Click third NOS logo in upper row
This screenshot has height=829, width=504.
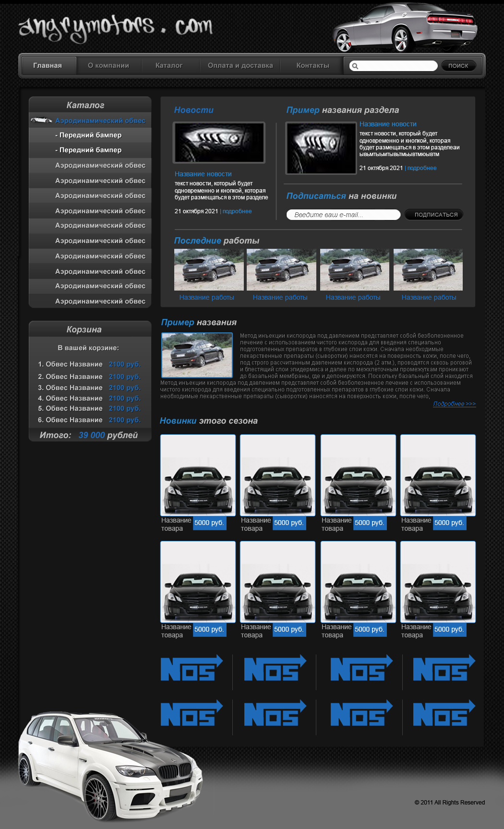[361, 668]
